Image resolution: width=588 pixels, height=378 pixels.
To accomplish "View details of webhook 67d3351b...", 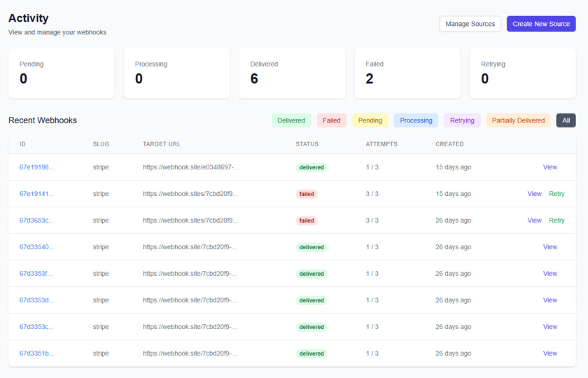I will point(550,353).
